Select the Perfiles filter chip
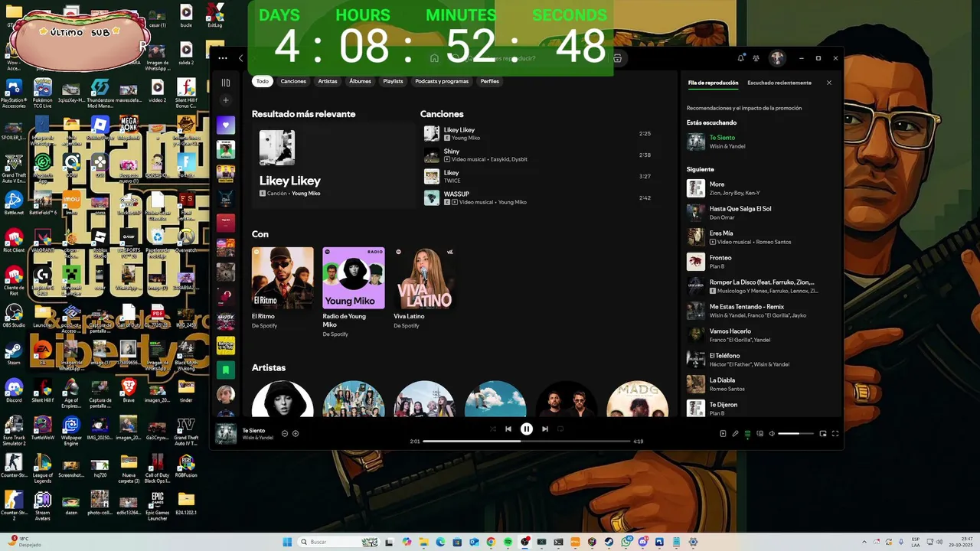This screenshot has height=551, width=980. [490, 81]
